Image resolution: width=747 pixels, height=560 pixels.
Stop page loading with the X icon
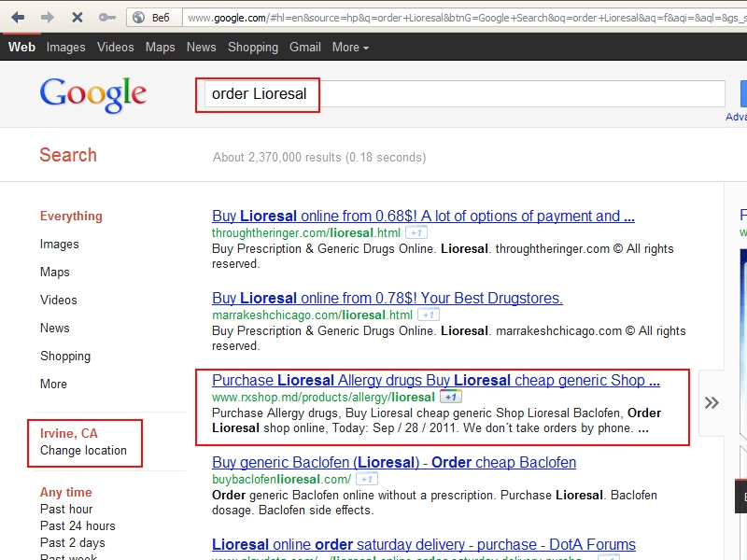(78, 18)
